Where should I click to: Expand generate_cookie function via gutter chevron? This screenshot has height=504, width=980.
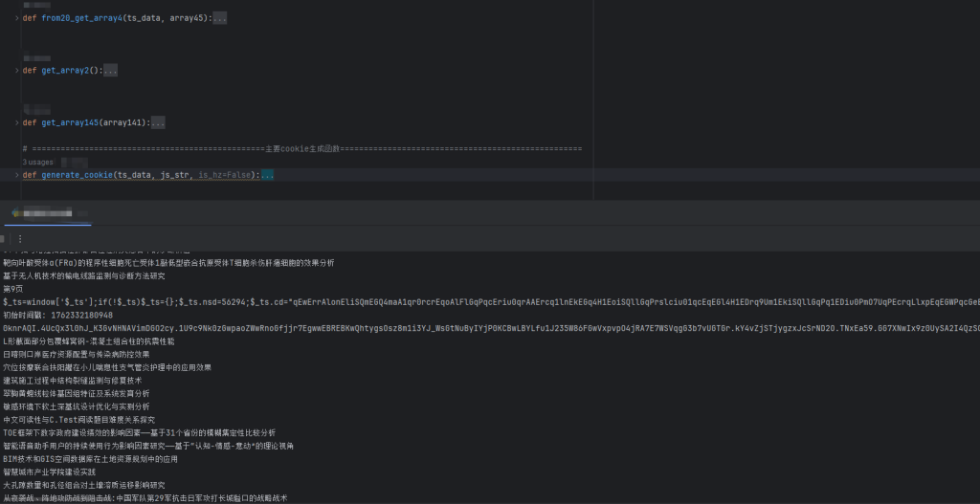15,176
